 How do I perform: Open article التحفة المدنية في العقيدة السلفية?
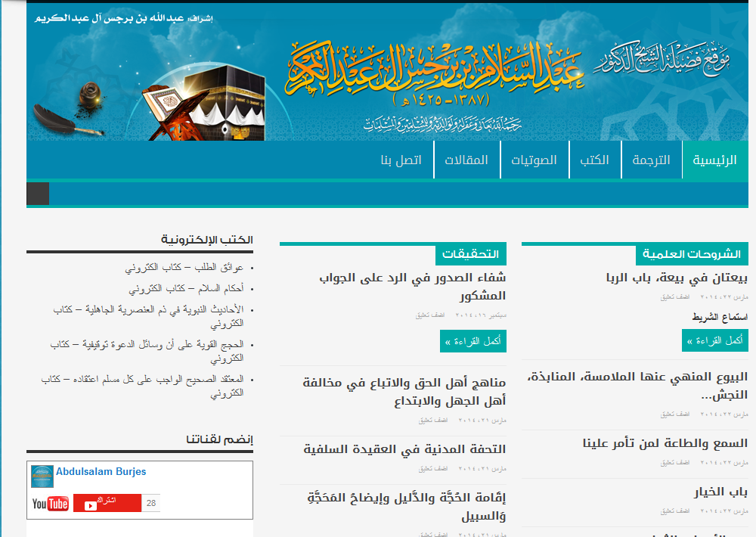[404, 449]
